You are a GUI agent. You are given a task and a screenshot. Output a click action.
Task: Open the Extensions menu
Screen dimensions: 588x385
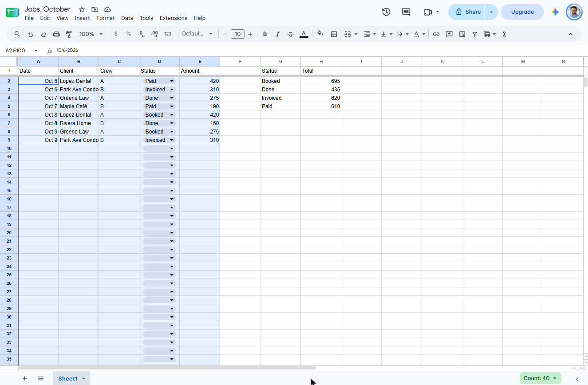coord(174,18)
